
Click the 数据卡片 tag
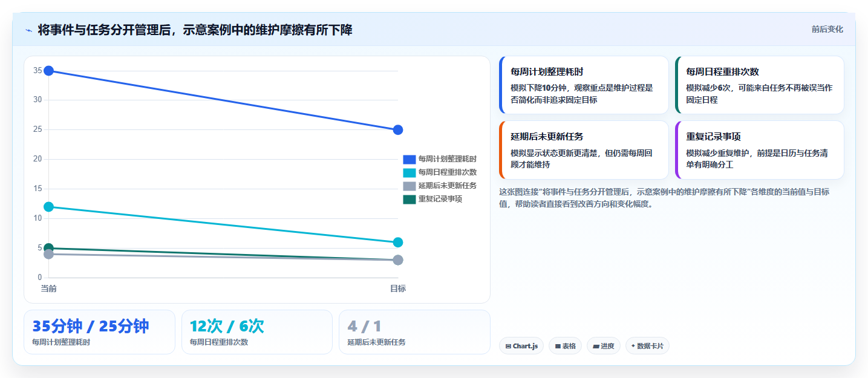pos(647,346)
